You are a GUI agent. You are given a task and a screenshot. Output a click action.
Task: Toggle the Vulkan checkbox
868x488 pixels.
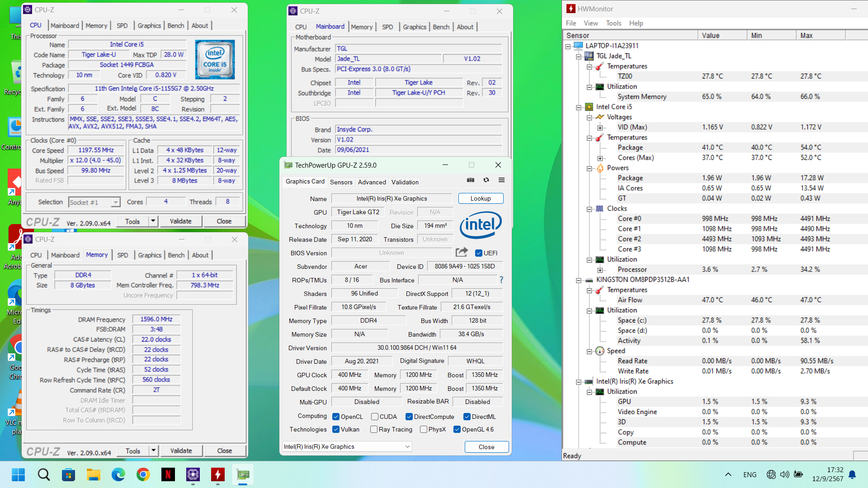(x=336, y=429)
